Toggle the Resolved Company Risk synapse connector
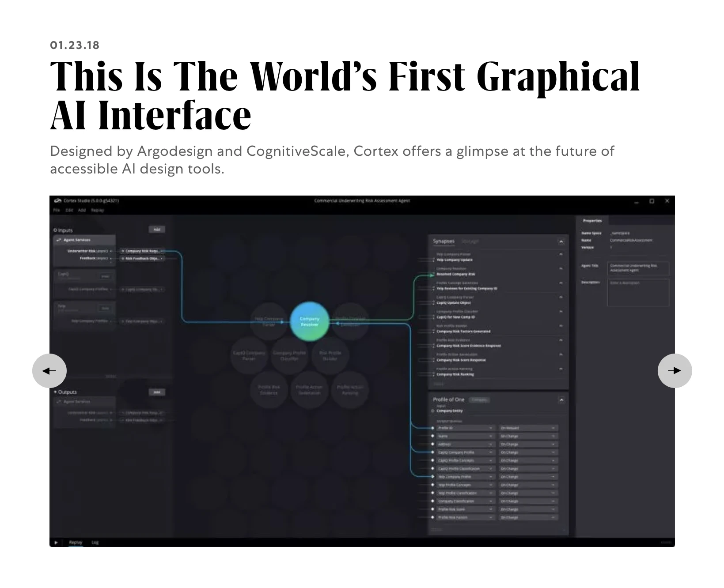This screenshot has height=588, width=724. click(432, 274)
